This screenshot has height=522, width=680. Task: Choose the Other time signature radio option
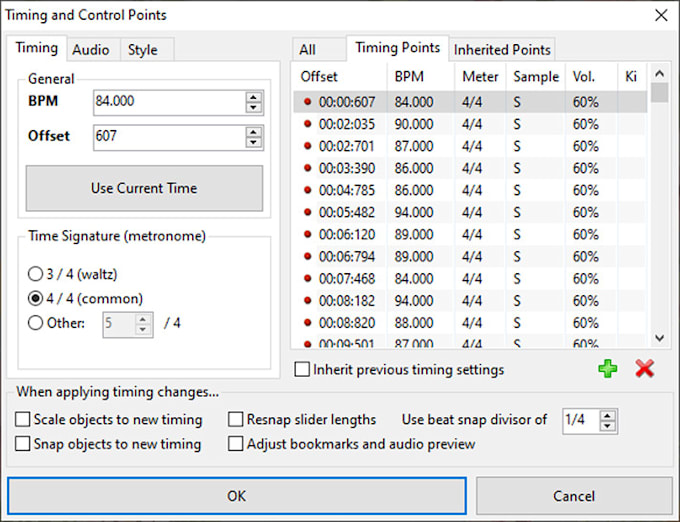(x=36, y=323)
